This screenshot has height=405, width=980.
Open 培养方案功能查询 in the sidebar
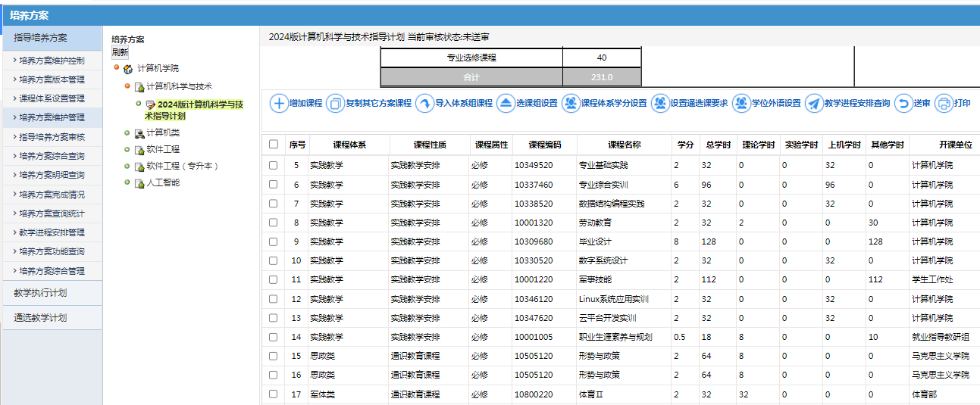pos(52,251)
